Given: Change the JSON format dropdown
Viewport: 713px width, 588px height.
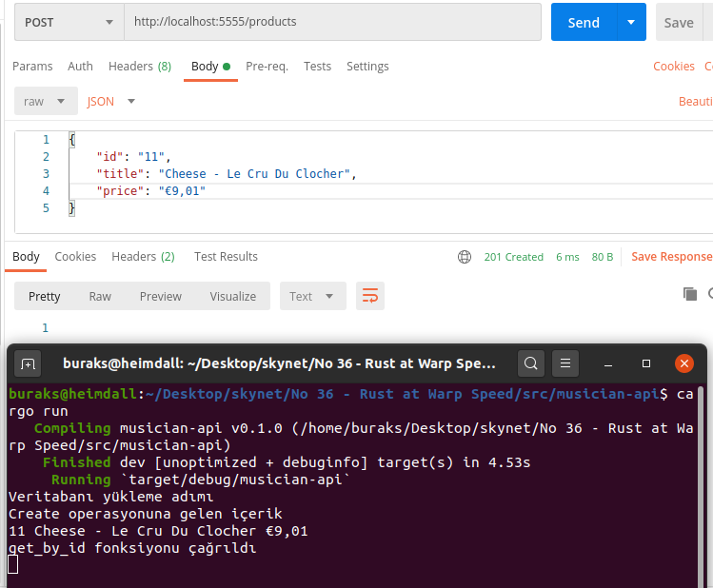Looking at the screenshot, I should (111, 101).
